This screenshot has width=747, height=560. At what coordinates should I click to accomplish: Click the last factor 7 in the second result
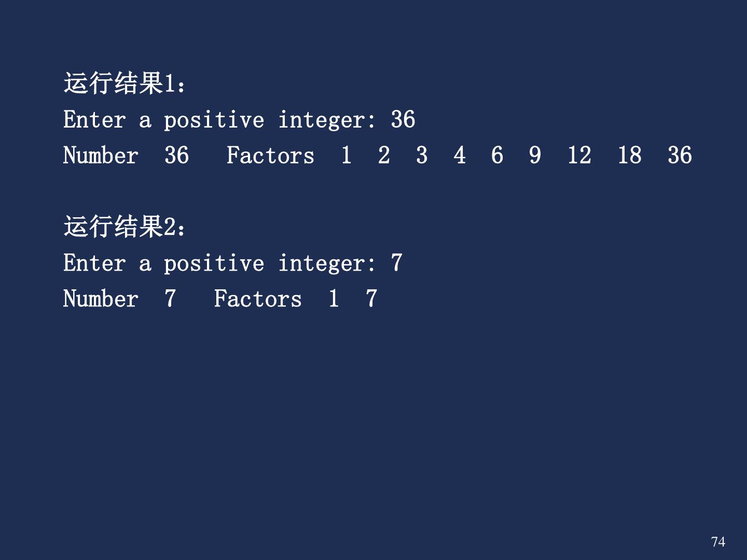pyautogui.click(x=371, y=299)
